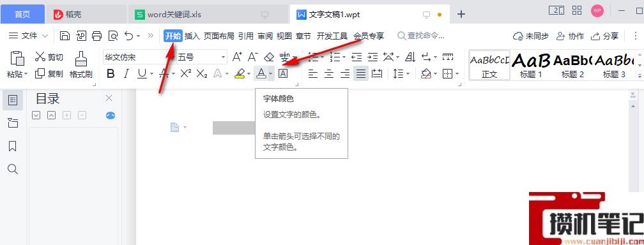Apply subscript X₂ formatting
Image resolution: width=644 pixels, height=245 pixels.
[202, 74]
